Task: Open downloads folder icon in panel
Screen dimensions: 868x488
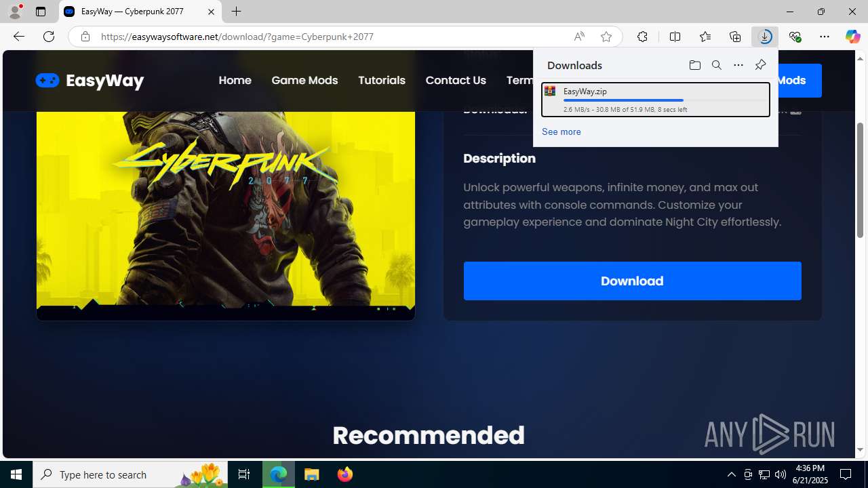Action: [694, 65]
